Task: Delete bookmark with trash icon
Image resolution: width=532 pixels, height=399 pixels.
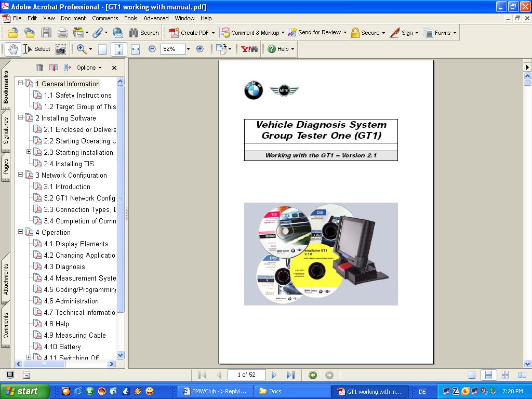Action: click(39, 68)
